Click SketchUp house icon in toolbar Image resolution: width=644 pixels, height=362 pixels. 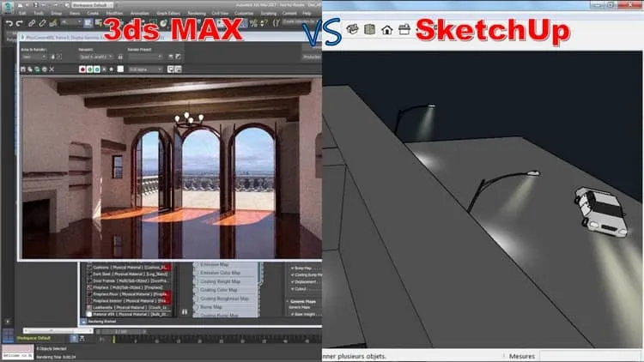[386, 30]
